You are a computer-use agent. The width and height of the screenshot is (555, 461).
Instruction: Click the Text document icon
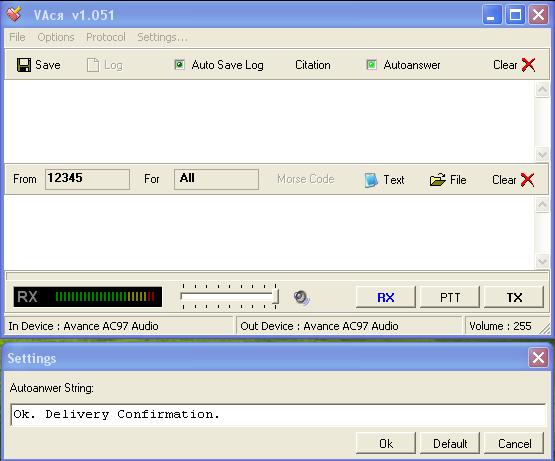(371, 180)
